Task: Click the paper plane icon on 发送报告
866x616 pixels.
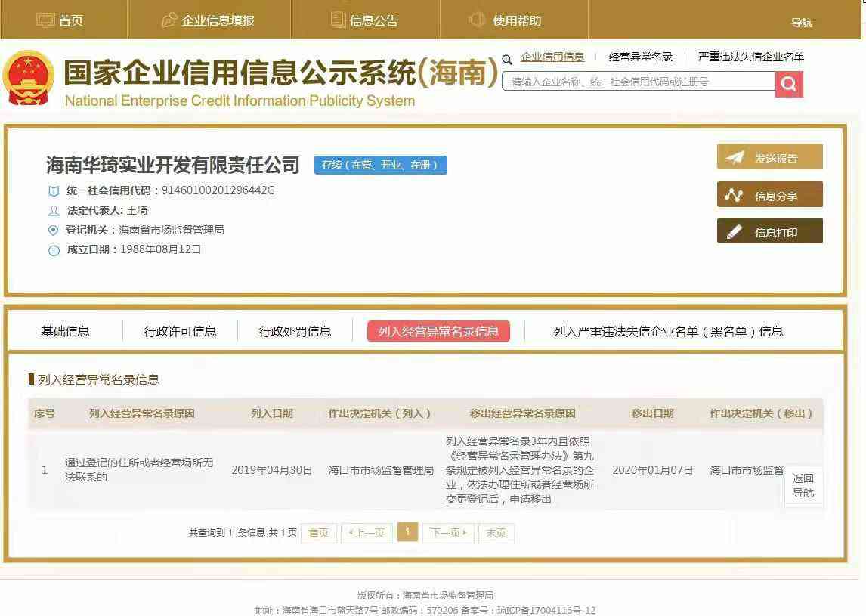Action: [x=735, y=158]
